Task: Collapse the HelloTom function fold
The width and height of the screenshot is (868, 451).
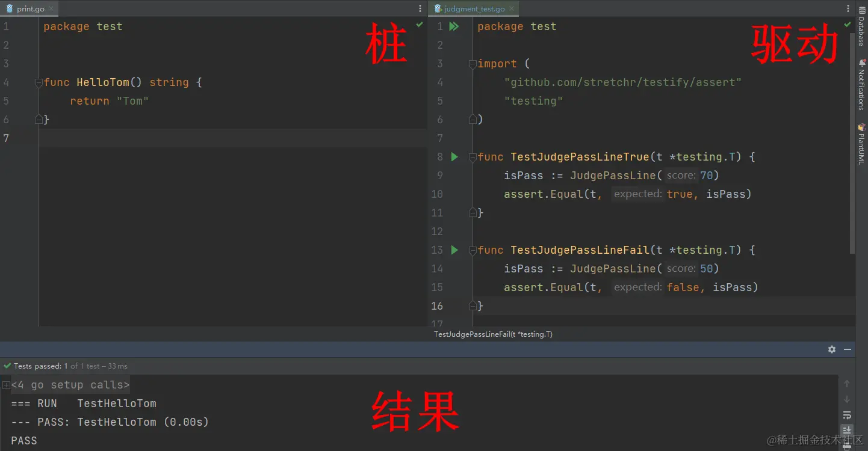Action: pyautogui.click(x=39, y=82)
